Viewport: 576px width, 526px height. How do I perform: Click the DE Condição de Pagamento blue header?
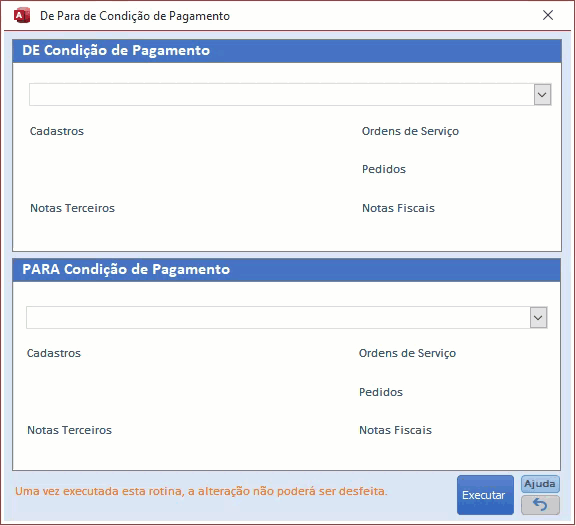(287, 51)
